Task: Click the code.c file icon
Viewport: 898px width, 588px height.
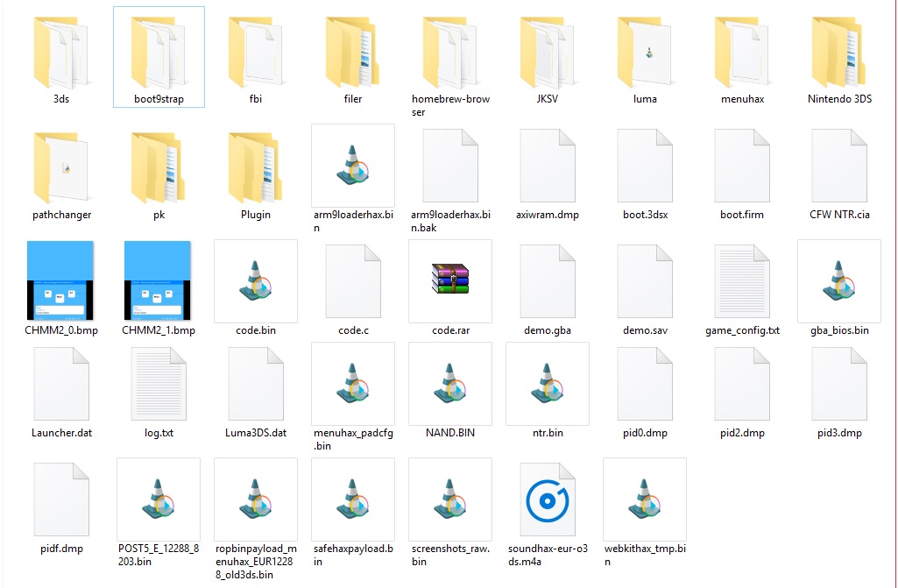Action: pyautogui.click(x=353, y=281)
